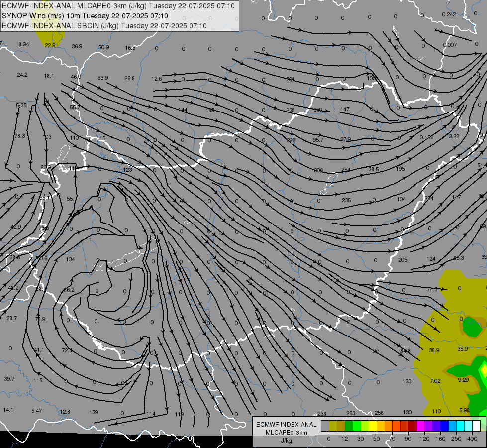Click the map value 134
This screenshot has width=487, height=448.
coord(70,259)
